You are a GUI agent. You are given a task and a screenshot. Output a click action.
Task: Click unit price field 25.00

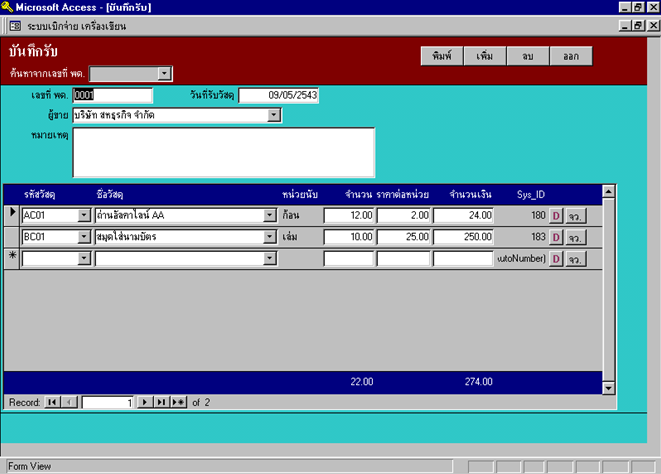[403, 237]
